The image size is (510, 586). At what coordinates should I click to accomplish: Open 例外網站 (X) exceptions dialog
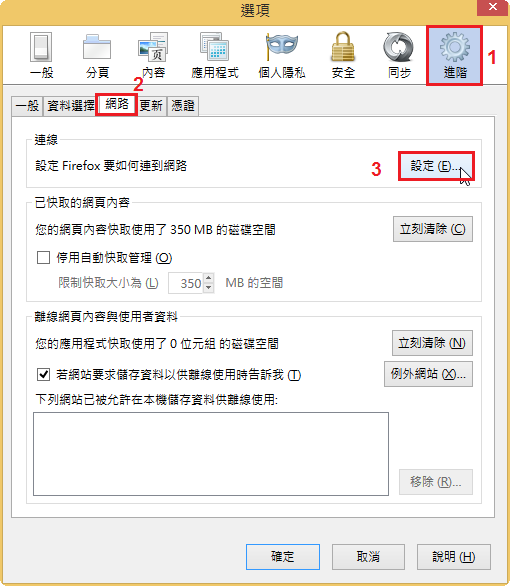pyautogui.click(x=428, y=374)
